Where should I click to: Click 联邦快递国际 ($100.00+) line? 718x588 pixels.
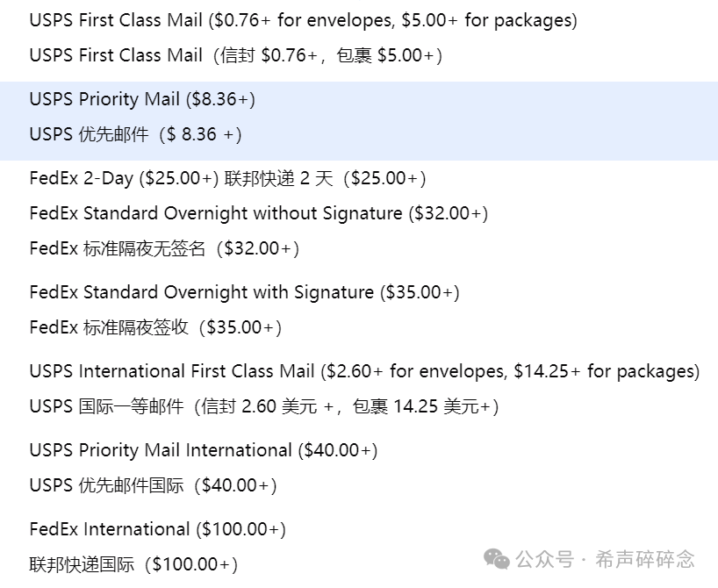(133, 564)
